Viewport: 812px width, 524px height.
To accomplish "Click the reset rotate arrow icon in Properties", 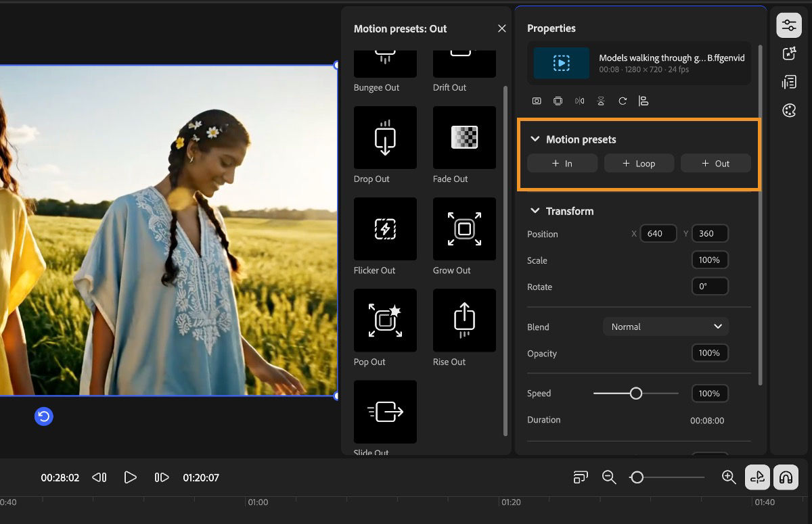I will (x=623, y=101).
